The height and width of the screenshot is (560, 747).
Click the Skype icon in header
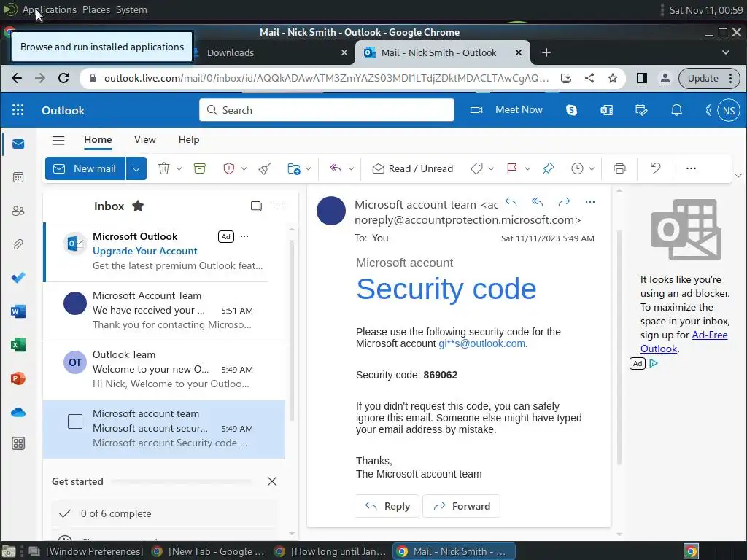pos(571,110)
